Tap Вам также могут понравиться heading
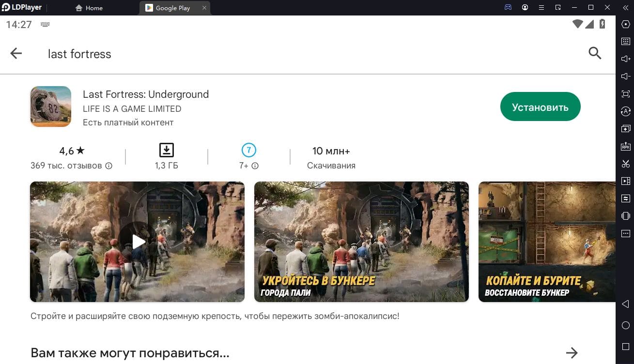 point(130,353)
